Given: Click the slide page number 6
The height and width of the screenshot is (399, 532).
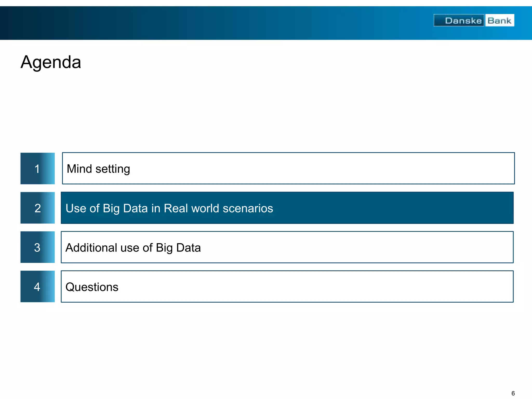Looking at the screenshot, I should pyautogui.click(x=513, y=393).
